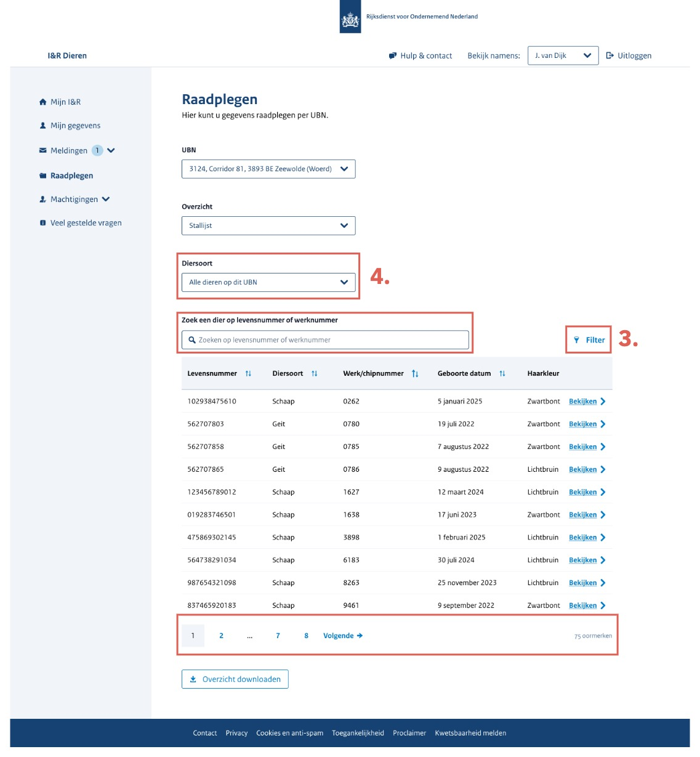Open Meldingen in sidebar
This screenshot has width=700, height=757.
click(x=69, y=151)
